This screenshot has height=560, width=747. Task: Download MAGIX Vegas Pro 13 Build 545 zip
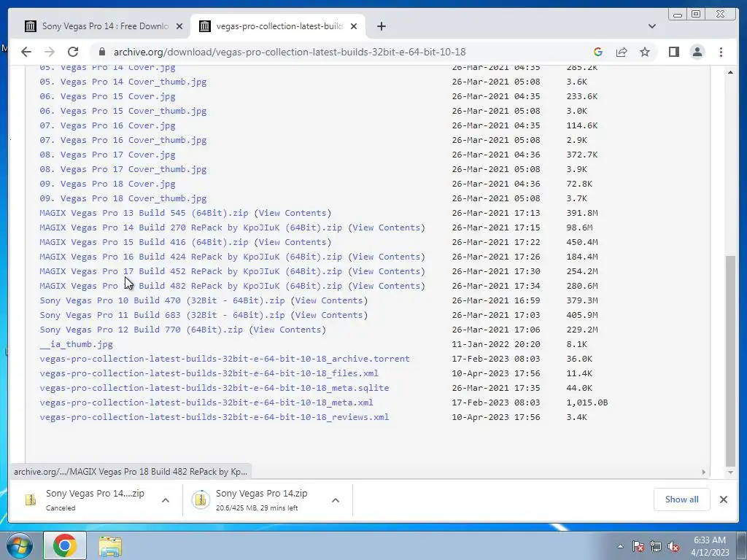coord(144,213)
